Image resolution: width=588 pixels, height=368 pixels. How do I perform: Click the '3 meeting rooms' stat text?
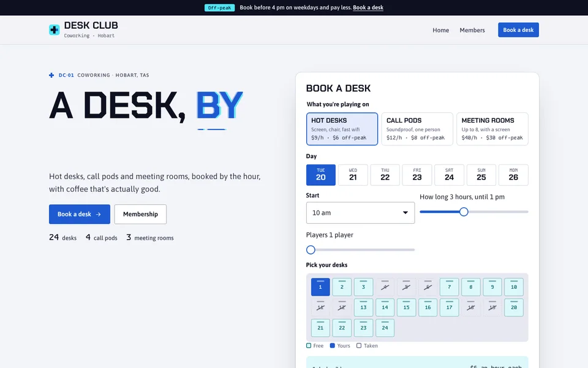(x=149, y=237)
